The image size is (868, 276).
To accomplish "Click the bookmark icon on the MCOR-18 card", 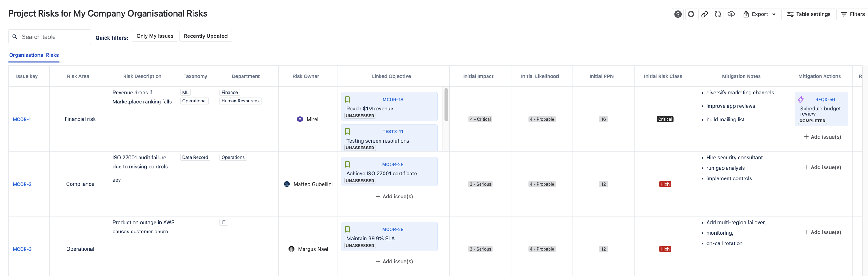I will pyautogui.click(x=347, y=99).
